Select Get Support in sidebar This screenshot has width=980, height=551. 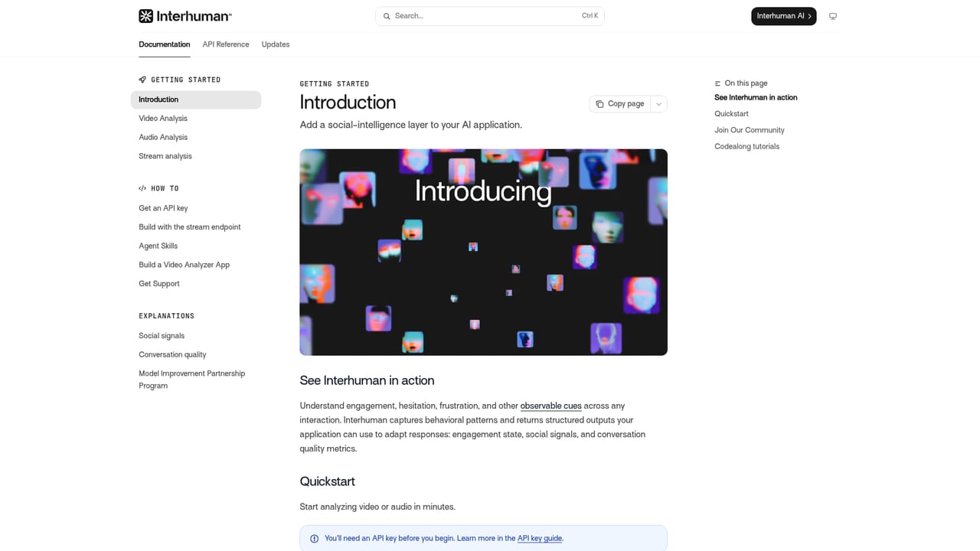point(159,284)
